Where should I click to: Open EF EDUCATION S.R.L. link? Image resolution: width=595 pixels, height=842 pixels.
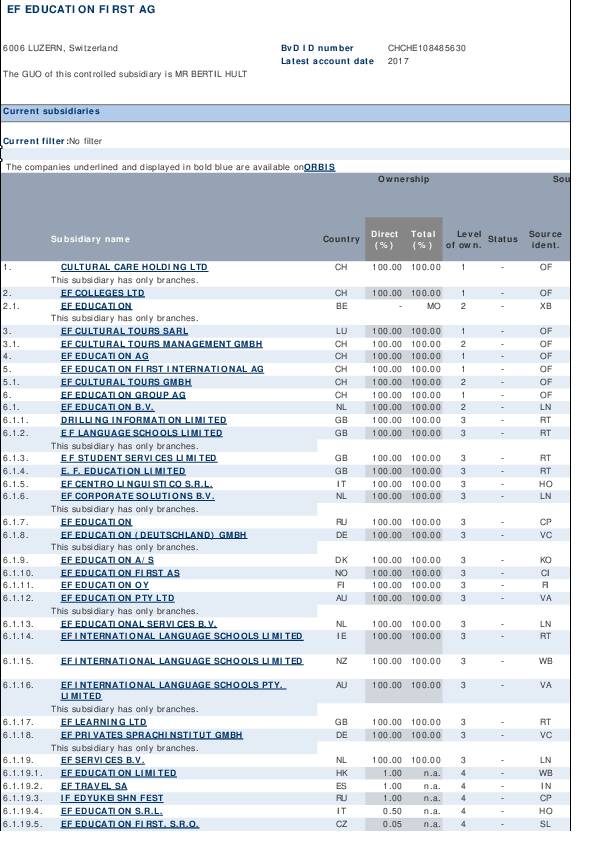tap(112, 811)
